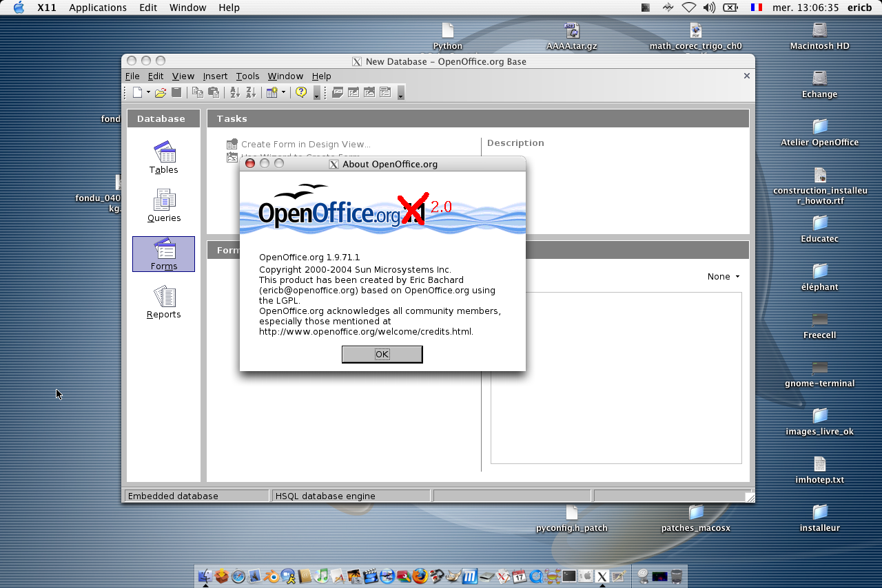Open the Insert menu
The height and width of the screenshot is (588, 882).
coord(215,76)
